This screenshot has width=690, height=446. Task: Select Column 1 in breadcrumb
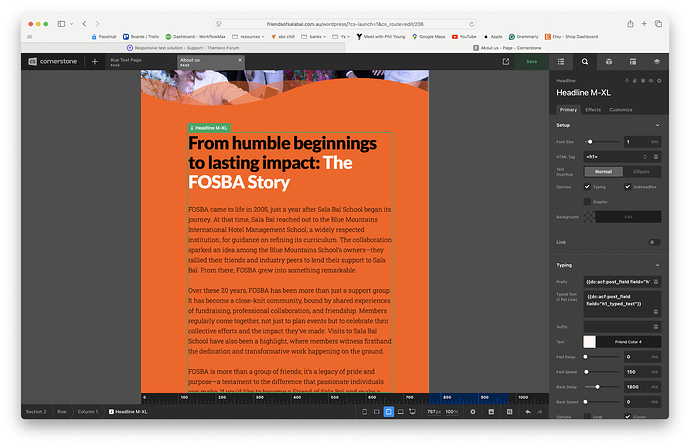tap(88, 412)
